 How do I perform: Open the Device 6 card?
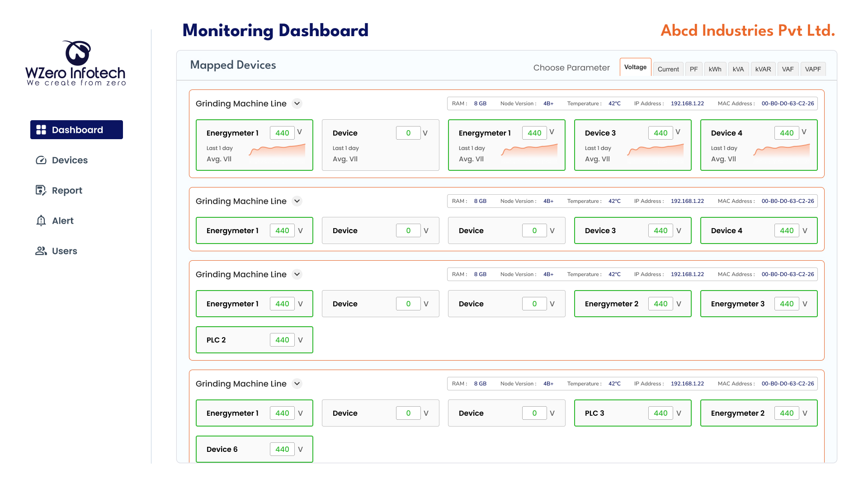(255, 449)
